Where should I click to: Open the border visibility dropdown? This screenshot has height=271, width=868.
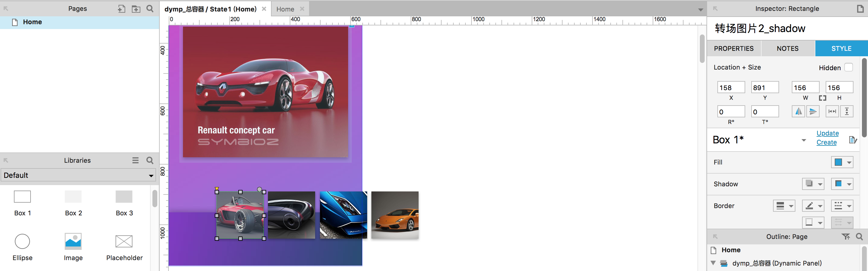(813, 223)
